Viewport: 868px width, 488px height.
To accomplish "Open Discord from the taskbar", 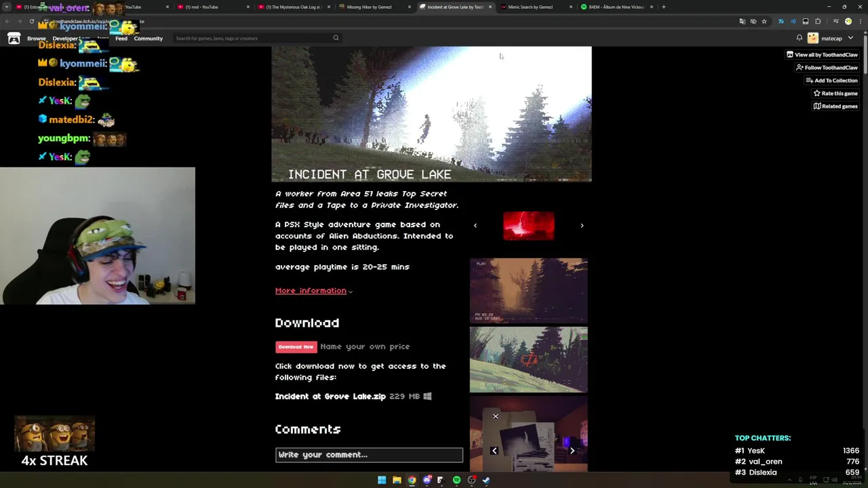I will pos(427,481).
